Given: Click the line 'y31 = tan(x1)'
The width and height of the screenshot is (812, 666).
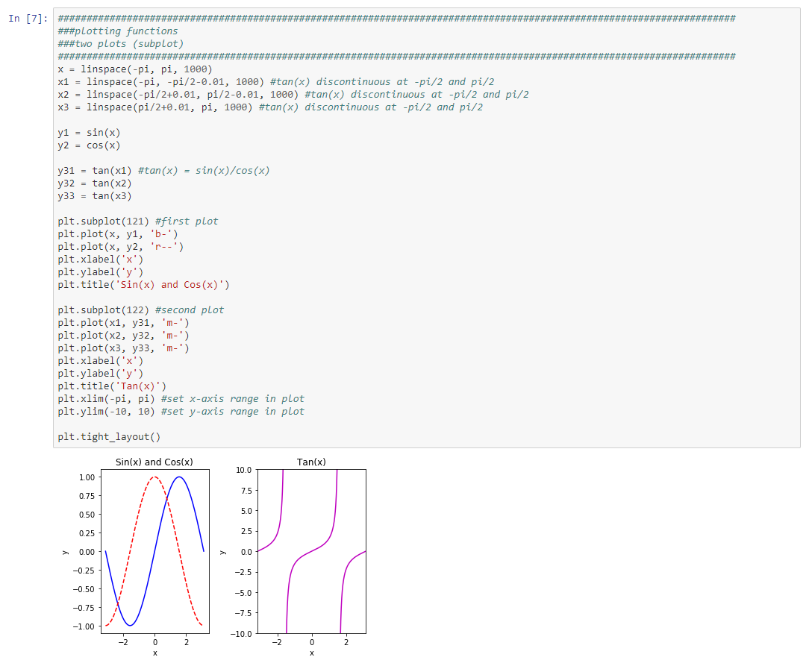Looking at the screenshot, I should click(163, 171).
